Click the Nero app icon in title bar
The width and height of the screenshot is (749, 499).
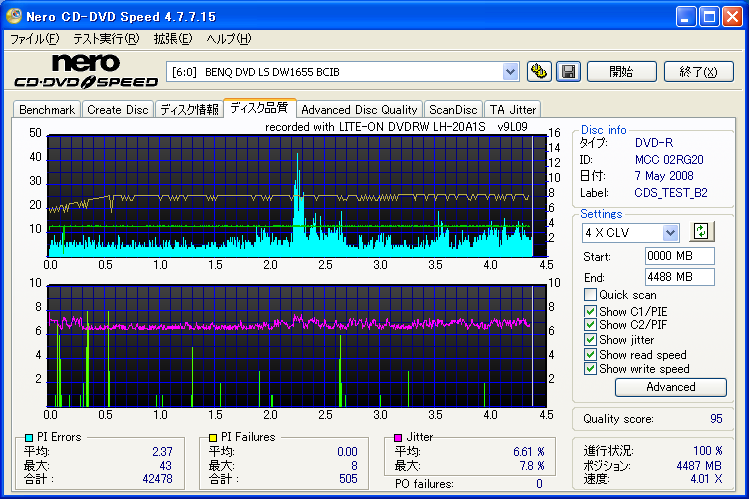tap(14, 16)
